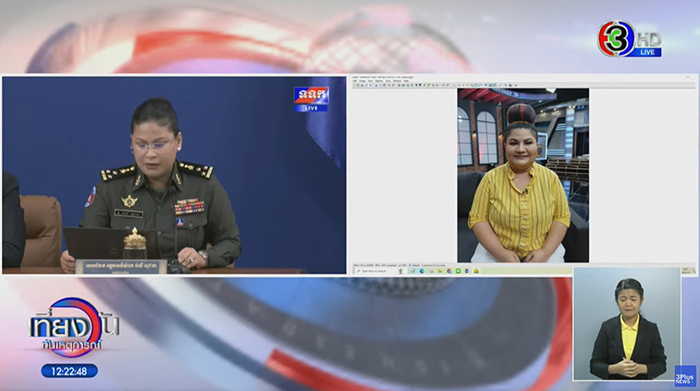Click the photo of woman in yellow shirt
Viewport: 700px width, 391px height.
click(523, 175)
